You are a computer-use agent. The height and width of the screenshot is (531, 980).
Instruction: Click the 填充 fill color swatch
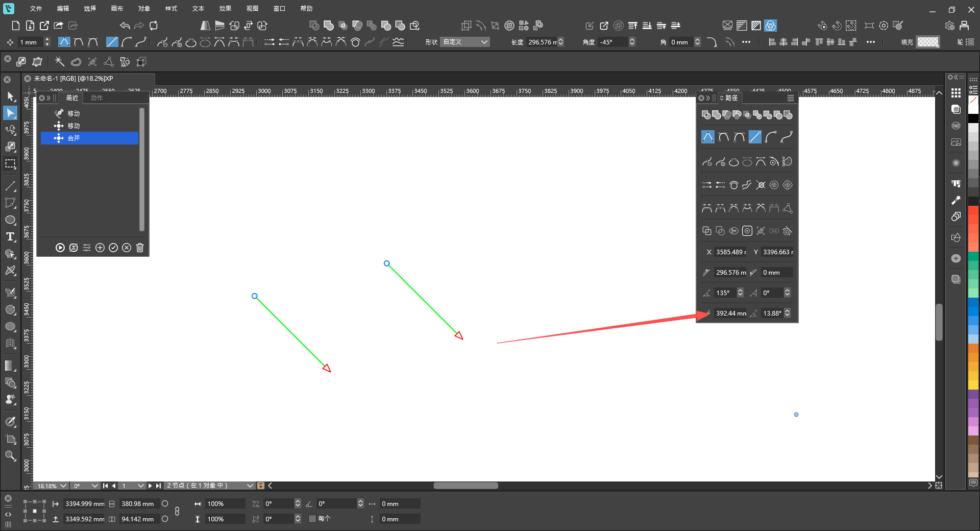point(927,42)
